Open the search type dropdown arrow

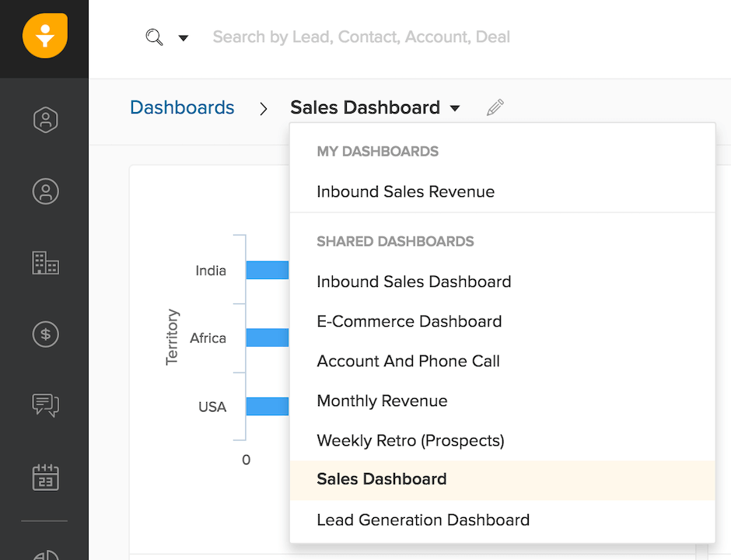[x=181, y=37]
